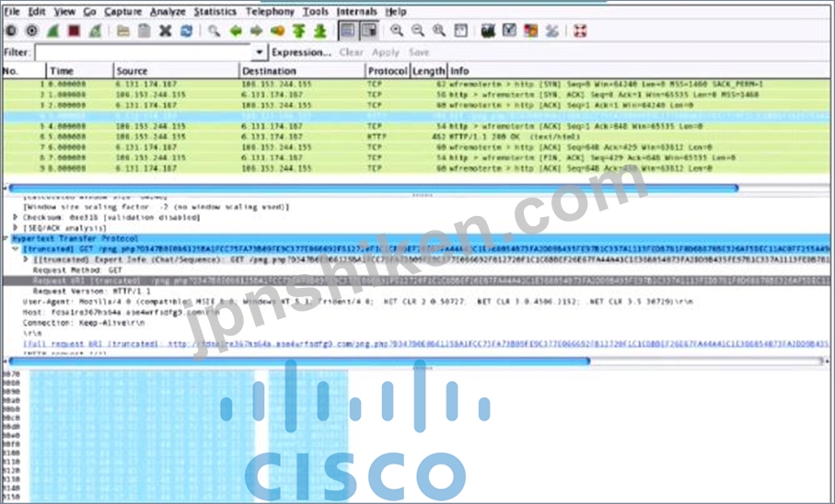The width and height of the screenshot is (835, 504).
Task: Sort by the Length column header
Action: 429,71
